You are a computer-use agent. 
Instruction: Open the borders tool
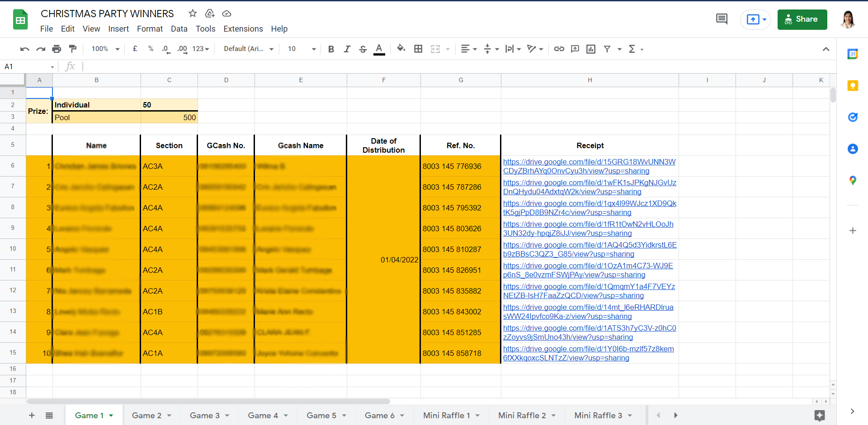[418, 49]
